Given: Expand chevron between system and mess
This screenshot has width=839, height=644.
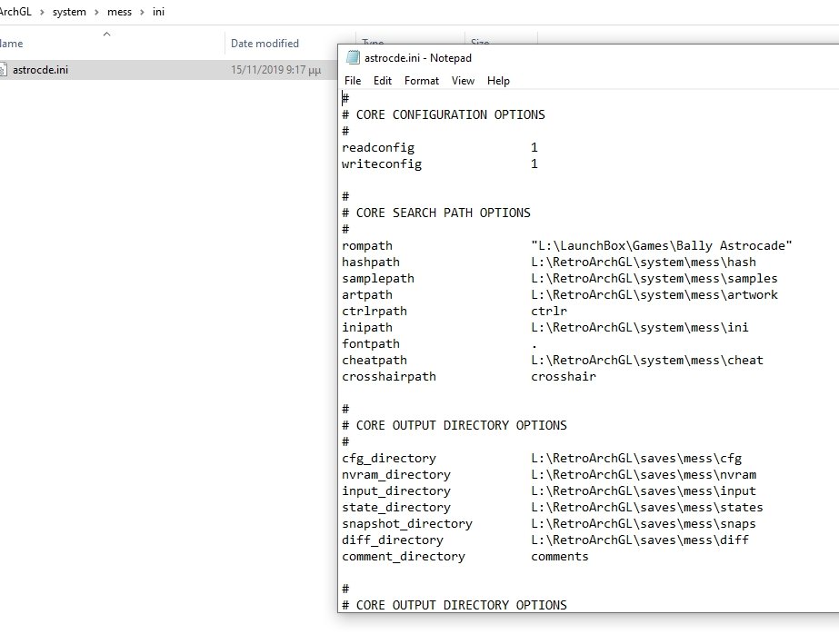Looking at the screenshot, I should (x=96, y=12).
